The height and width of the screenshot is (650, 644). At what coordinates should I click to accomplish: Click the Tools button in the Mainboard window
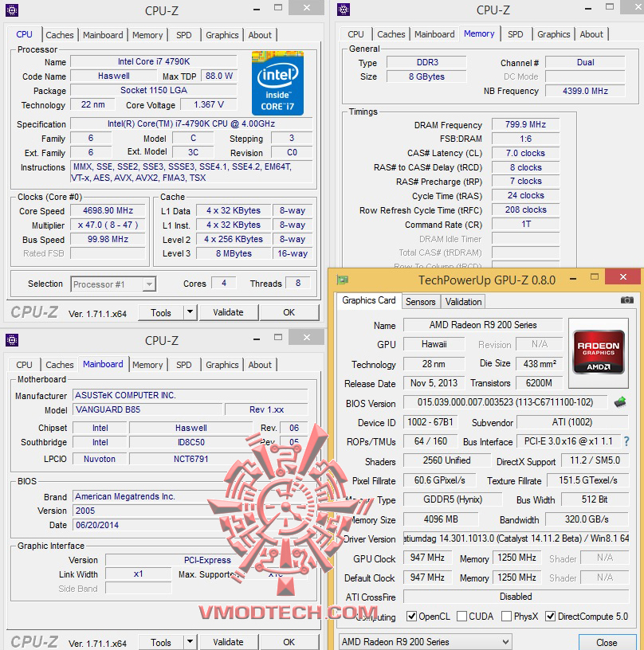coord(161,642)
